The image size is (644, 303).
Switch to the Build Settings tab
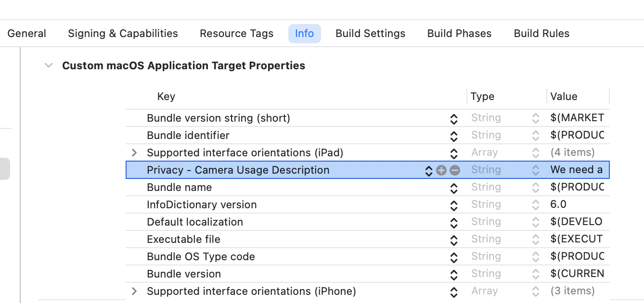pyautogui.click(x=370, y=34)
